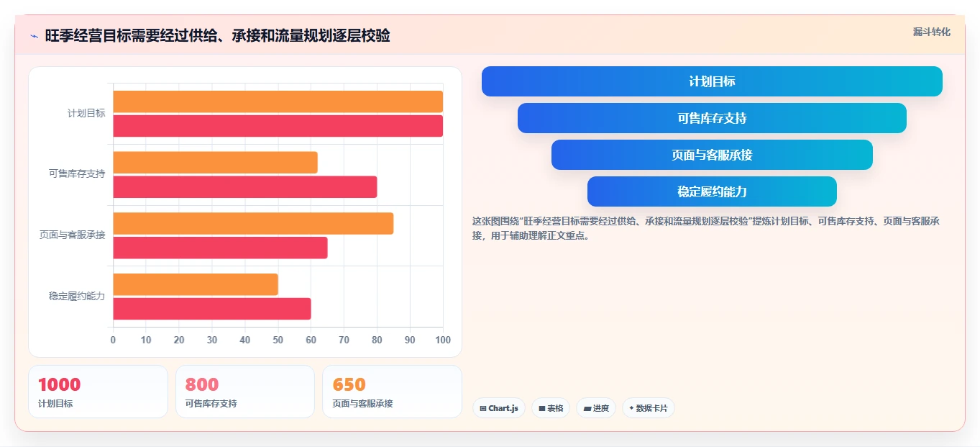980x447 pixels.
Task: Click the x-axis tick label 100
Action: [443, 340]
